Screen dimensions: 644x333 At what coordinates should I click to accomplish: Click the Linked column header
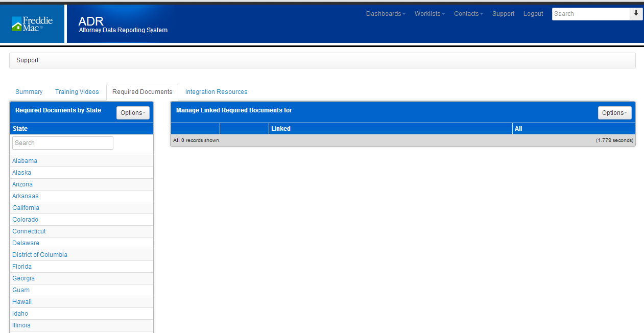pos(391,129)
